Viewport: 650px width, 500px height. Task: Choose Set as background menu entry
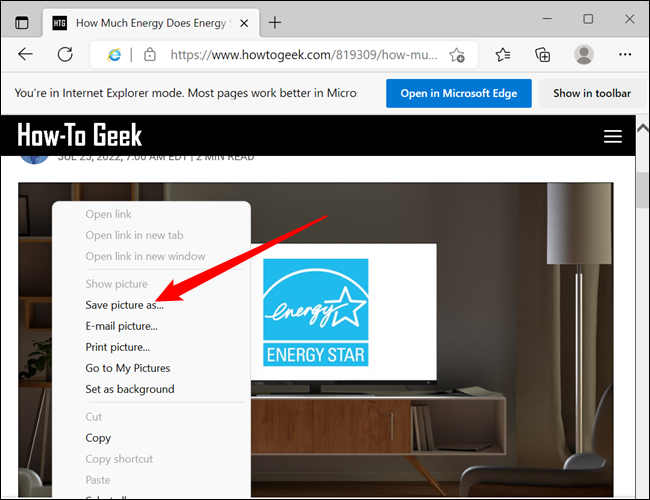click(x=130, y=389)
